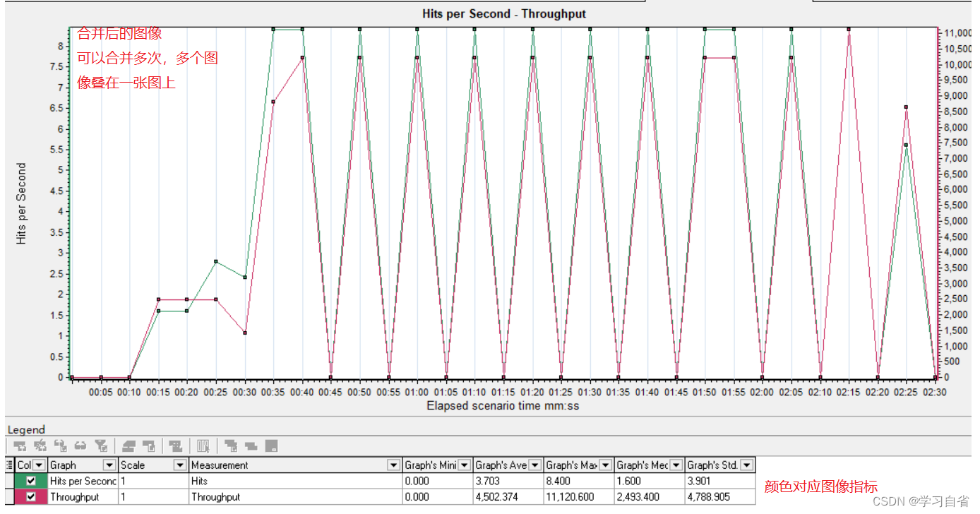
Task: Click the Hits per Second y-axis label
Action: pos(22,204)
